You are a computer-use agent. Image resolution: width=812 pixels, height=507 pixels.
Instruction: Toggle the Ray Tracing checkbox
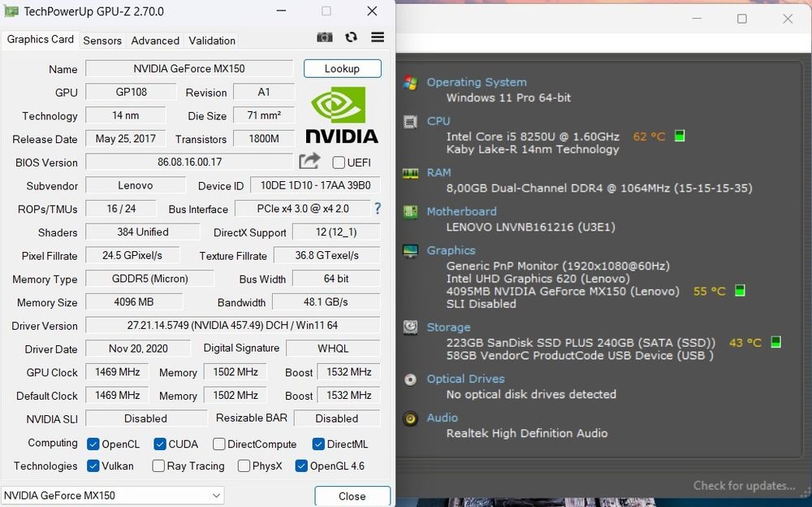[x=158, y=466]
